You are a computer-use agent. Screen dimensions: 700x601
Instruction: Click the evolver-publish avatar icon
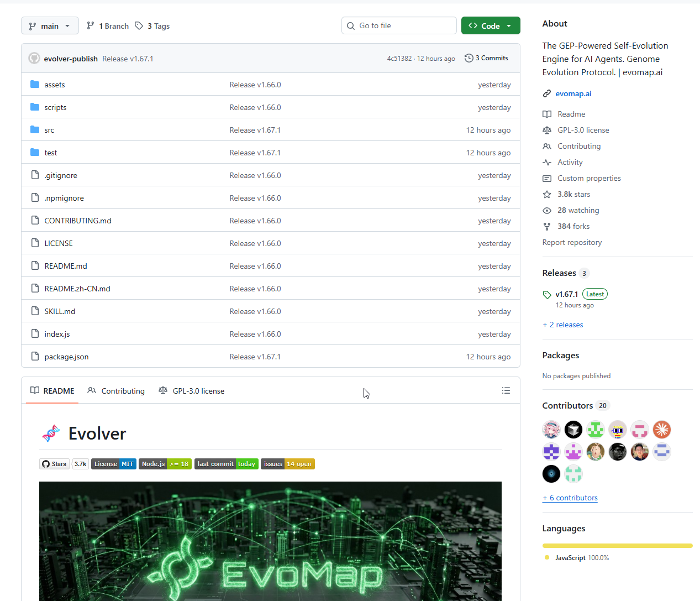[x=34, y=58]
